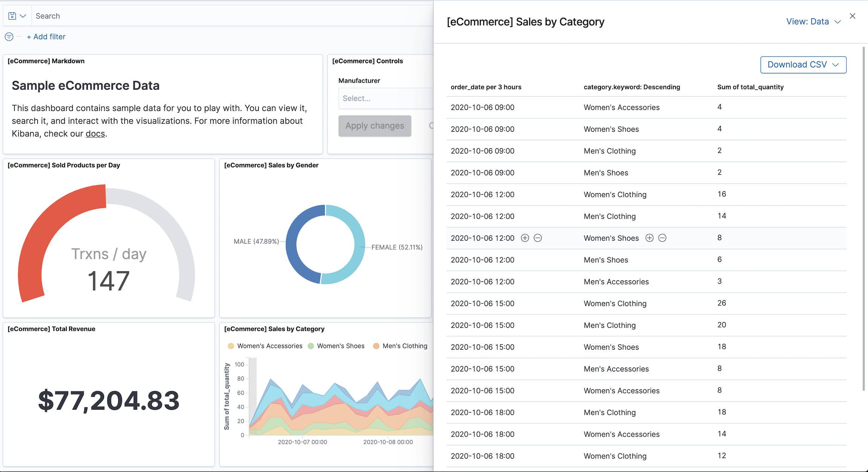The image size is (868, 472).
Task: Click the dashboard navigation icon
Action: point(11,15)
